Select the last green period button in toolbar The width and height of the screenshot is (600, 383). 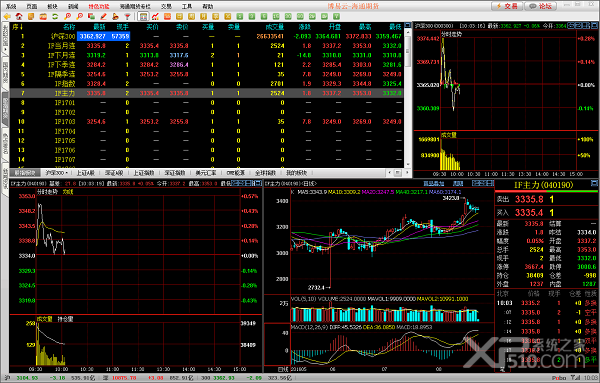336,16
